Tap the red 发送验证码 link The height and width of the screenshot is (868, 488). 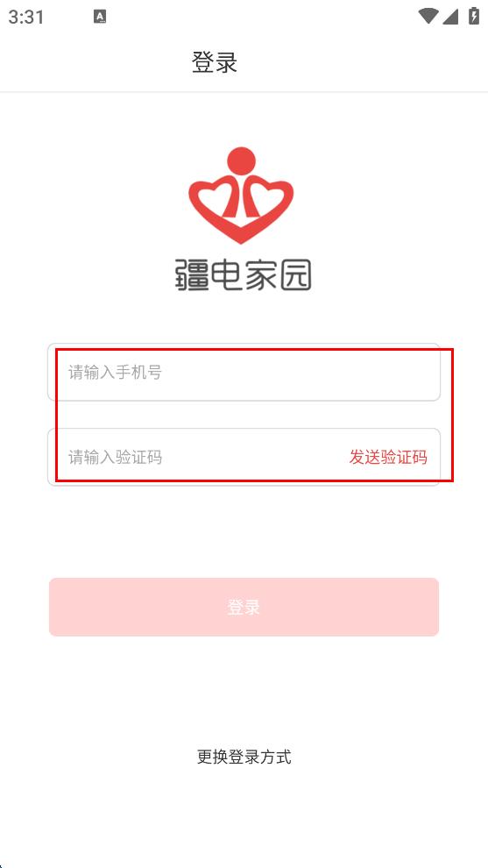click(x=388, y=458)
